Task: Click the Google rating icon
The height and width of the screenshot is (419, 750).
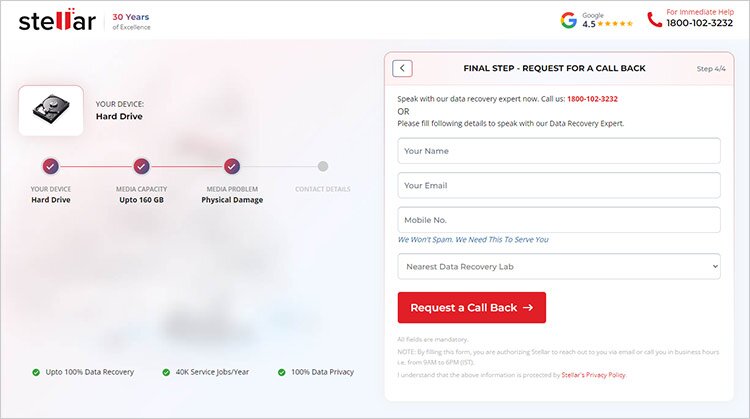Action: tap(569, 20)
